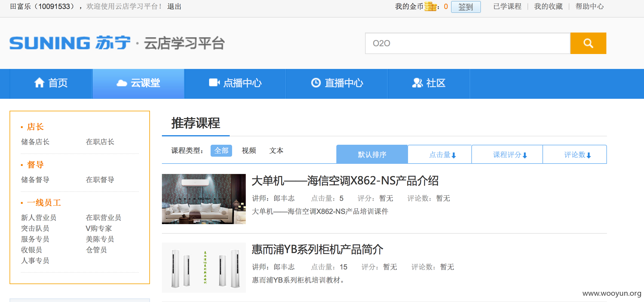The width and height of the screenshot is (644, 302).
Task: Select 美陈专员 in sidebar
Action: coord(100,239)
